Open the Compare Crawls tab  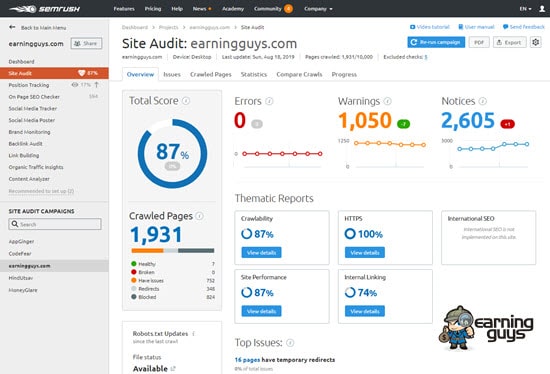(x=299, y=74)
